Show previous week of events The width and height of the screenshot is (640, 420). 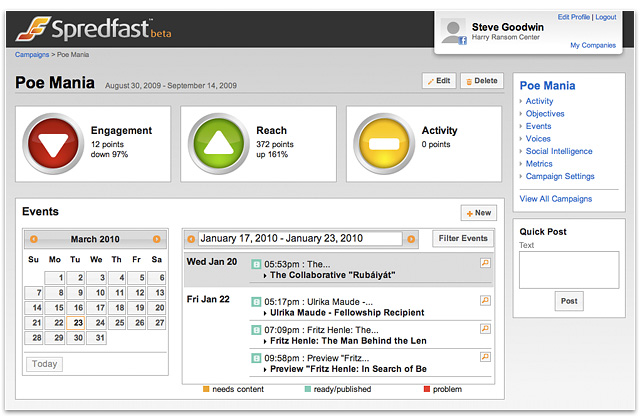[191, 239]
